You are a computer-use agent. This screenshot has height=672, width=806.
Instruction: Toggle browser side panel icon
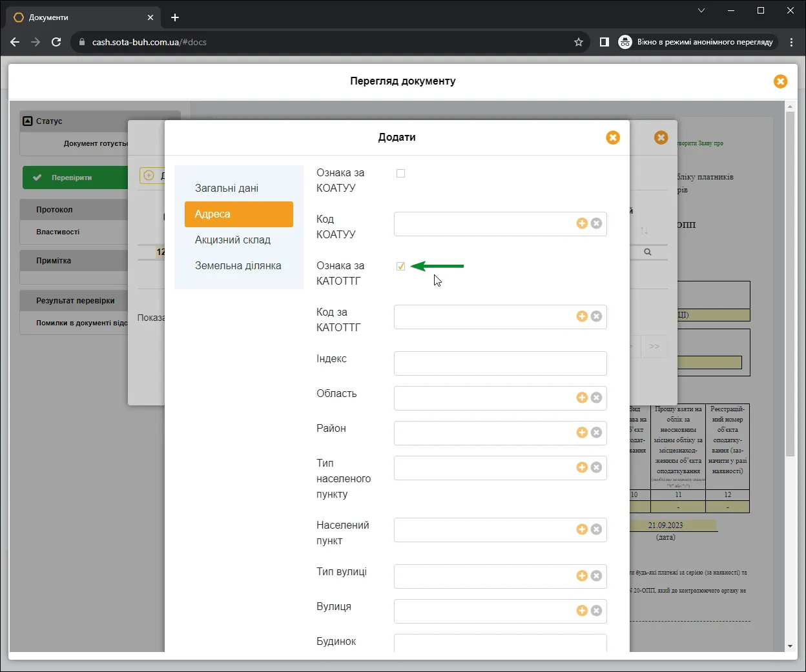604,42
